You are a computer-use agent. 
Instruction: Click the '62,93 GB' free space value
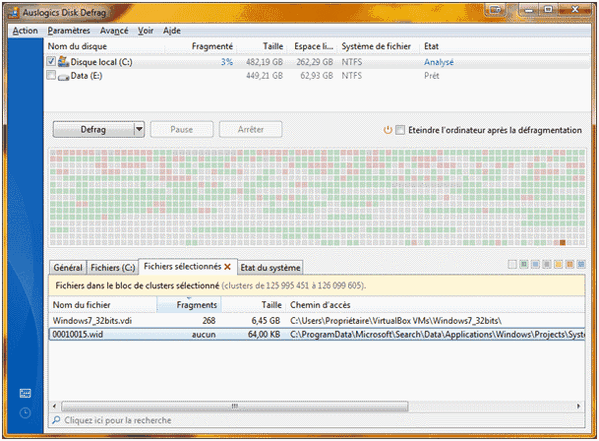[x=316, y=76]
